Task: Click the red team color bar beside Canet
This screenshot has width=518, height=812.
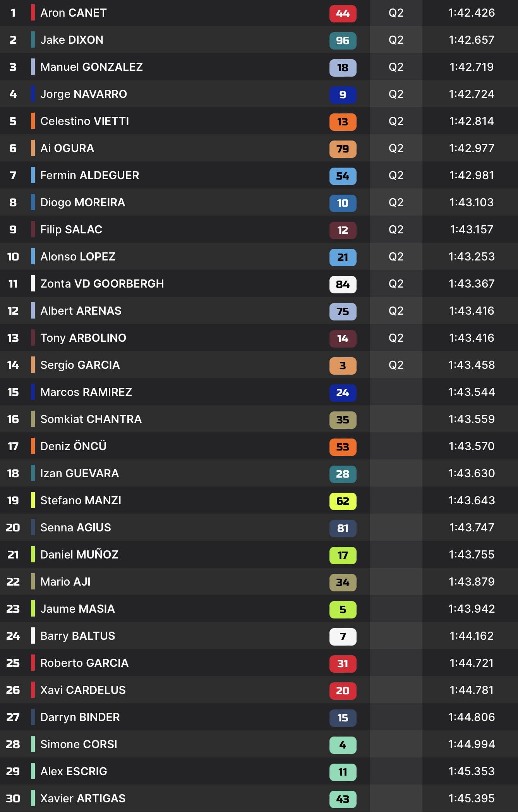Action: pyautogui.click(x=33, y=13)
